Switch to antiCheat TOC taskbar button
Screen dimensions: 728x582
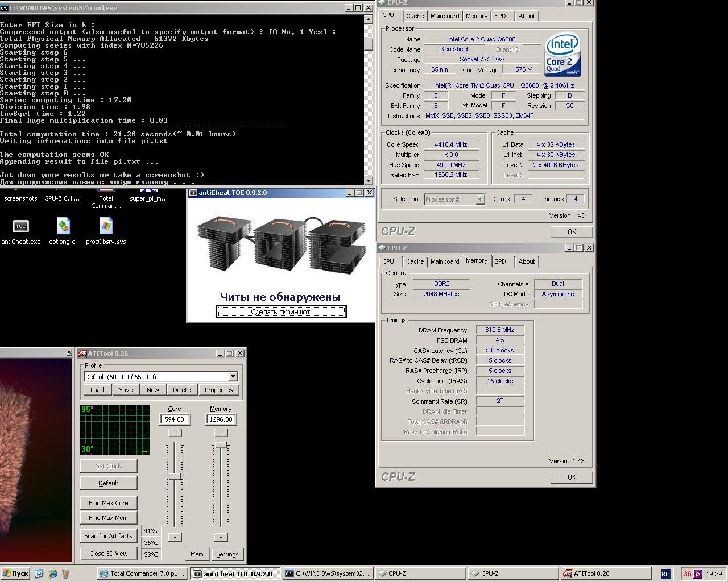pyautogui.click(x=235, y=573)
